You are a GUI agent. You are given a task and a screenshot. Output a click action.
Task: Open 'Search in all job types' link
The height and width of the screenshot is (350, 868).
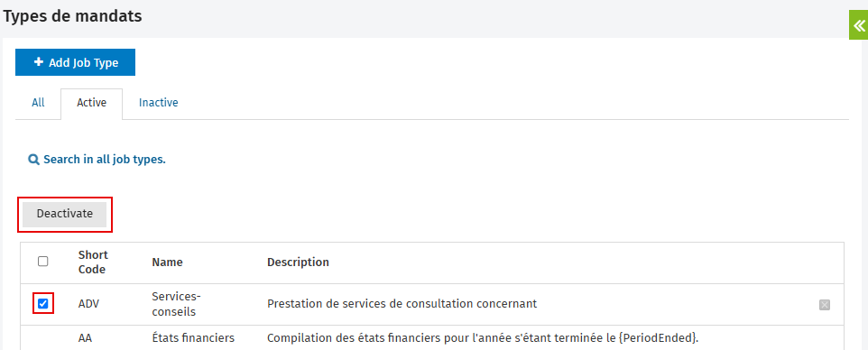(105, 160)
